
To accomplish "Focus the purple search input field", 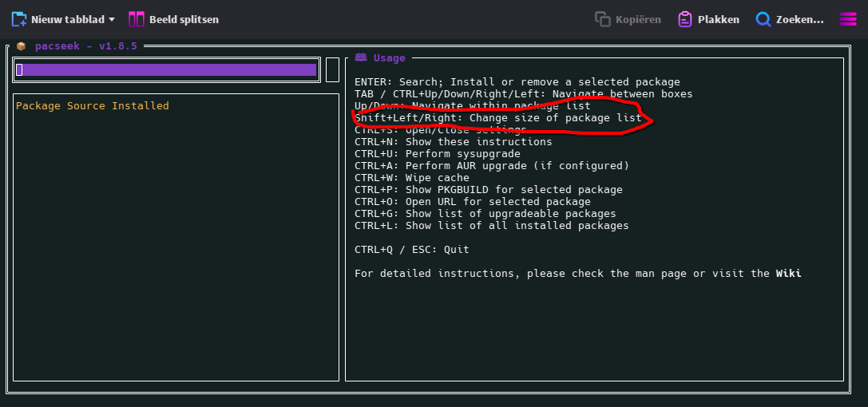I will click(x=166, y=70).
